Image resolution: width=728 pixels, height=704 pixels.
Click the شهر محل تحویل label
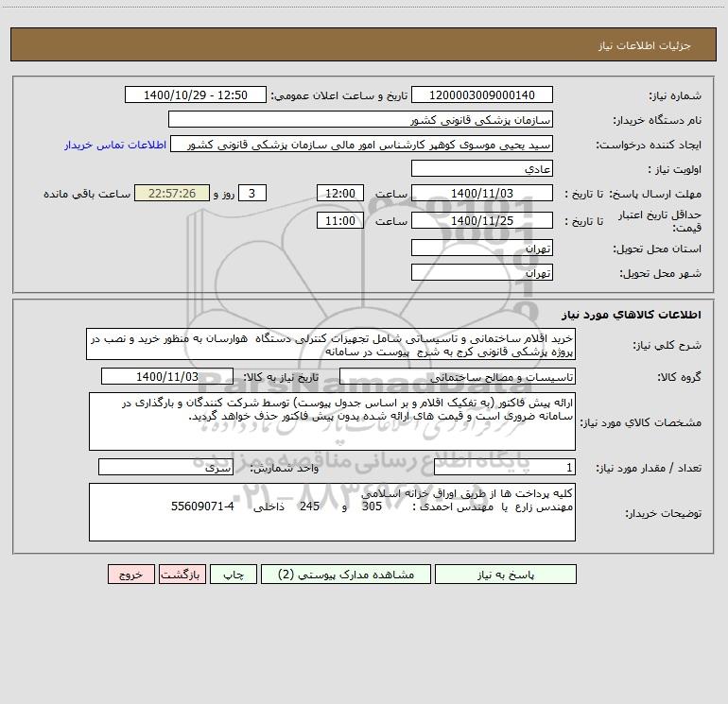click(x=661, y=274)
